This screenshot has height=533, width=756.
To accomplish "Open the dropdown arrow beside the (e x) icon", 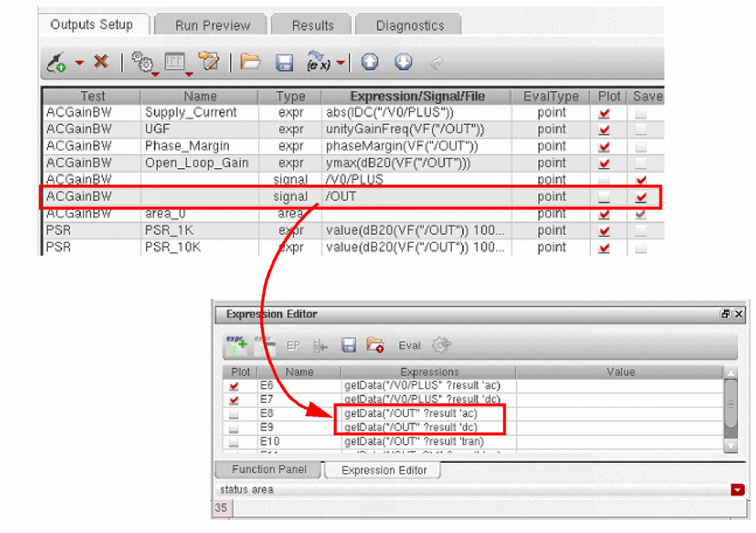I will point(340,63).
